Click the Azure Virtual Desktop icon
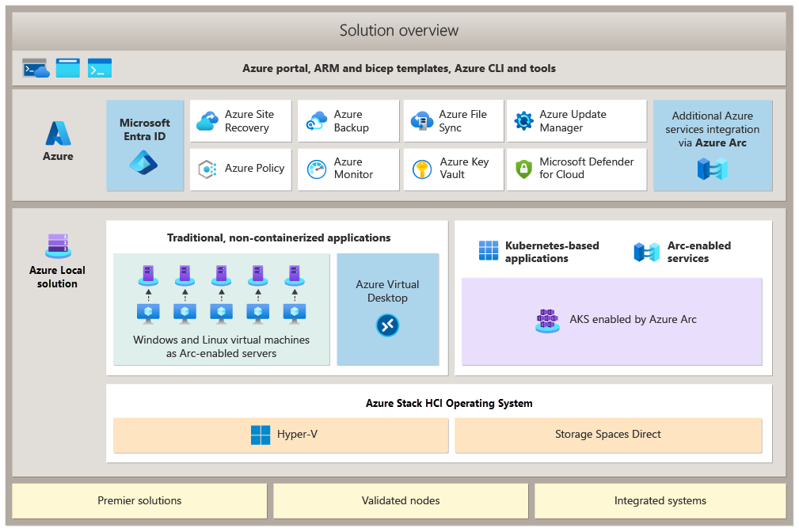 coord(388,325)
